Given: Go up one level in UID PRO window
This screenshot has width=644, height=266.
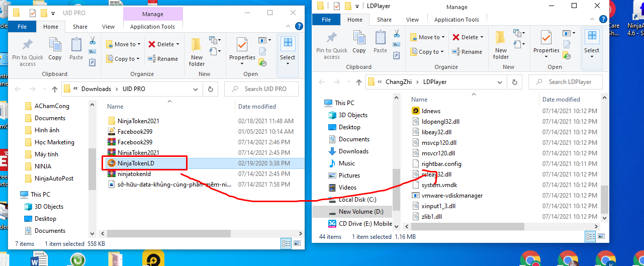Looking at the screenshot, I should click(x=54, y=89).
